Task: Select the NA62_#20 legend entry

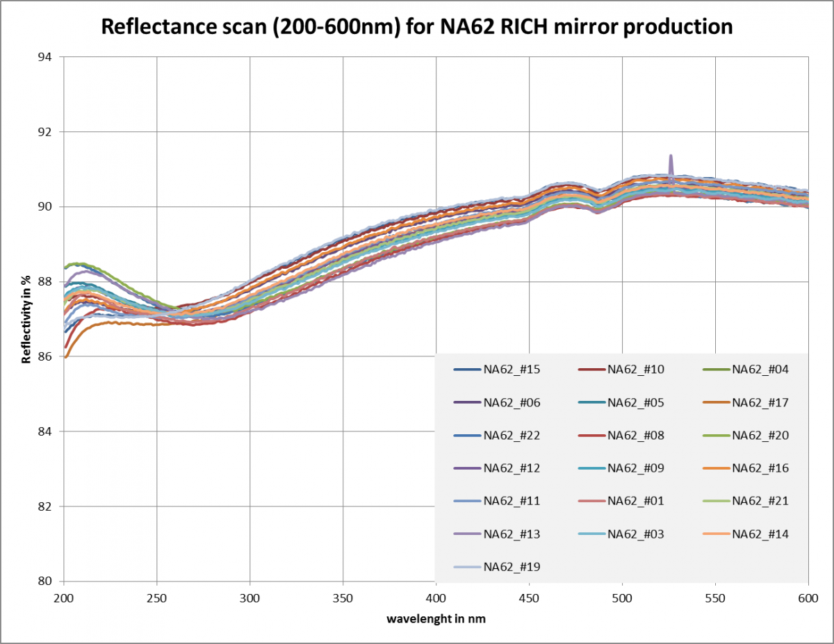Action: tap(746, 436)
